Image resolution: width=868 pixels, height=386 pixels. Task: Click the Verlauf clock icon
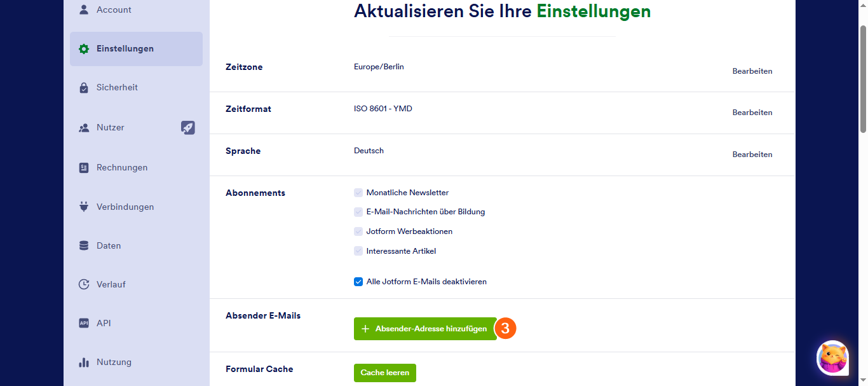click(84, 284)
